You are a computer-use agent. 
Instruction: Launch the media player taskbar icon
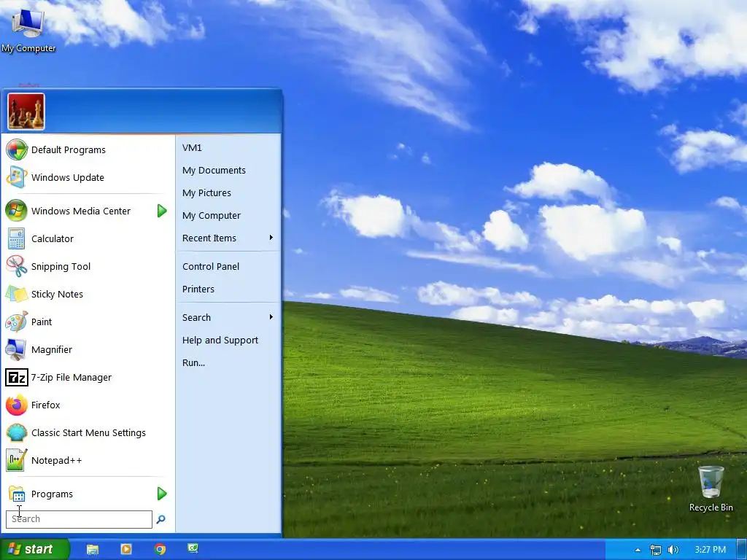pyautogui.click(x=126, y=549)
